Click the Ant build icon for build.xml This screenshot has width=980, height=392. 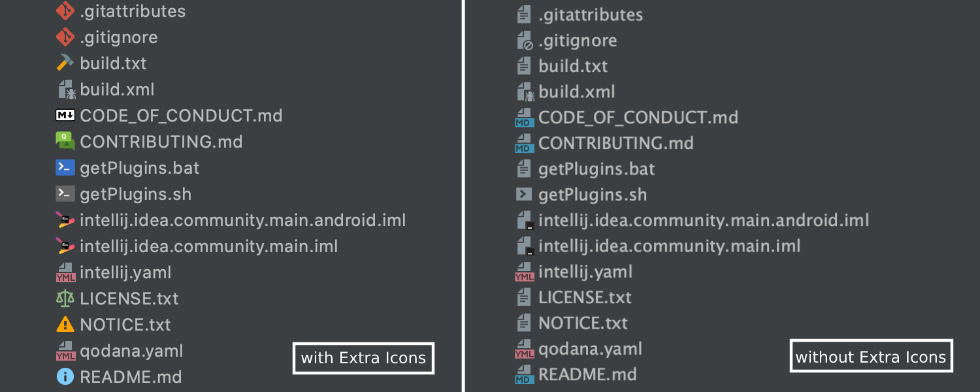click(65, 89)
